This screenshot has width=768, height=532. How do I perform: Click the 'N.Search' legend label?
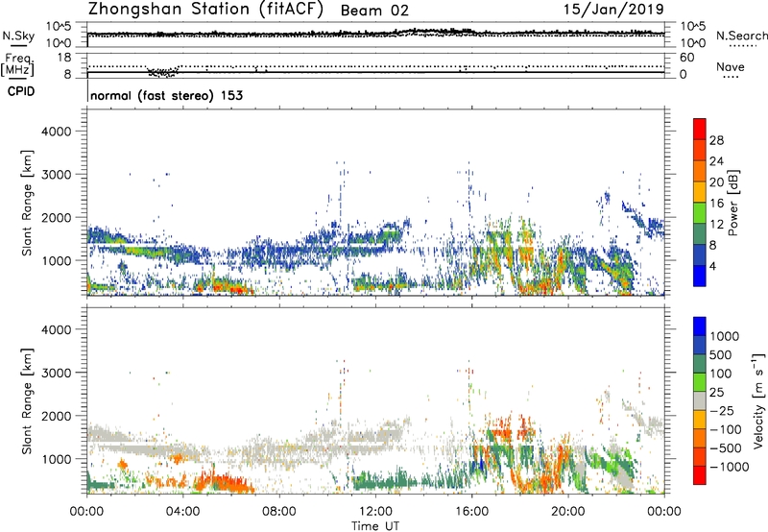[x=742, y=36]
